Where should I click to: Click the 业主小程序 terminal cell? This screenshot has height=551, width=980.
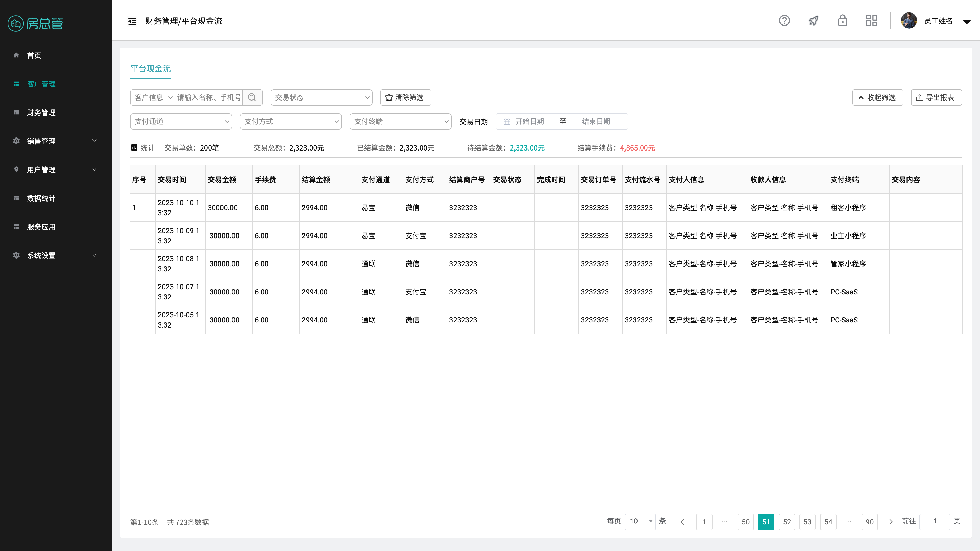click(859, 236)
